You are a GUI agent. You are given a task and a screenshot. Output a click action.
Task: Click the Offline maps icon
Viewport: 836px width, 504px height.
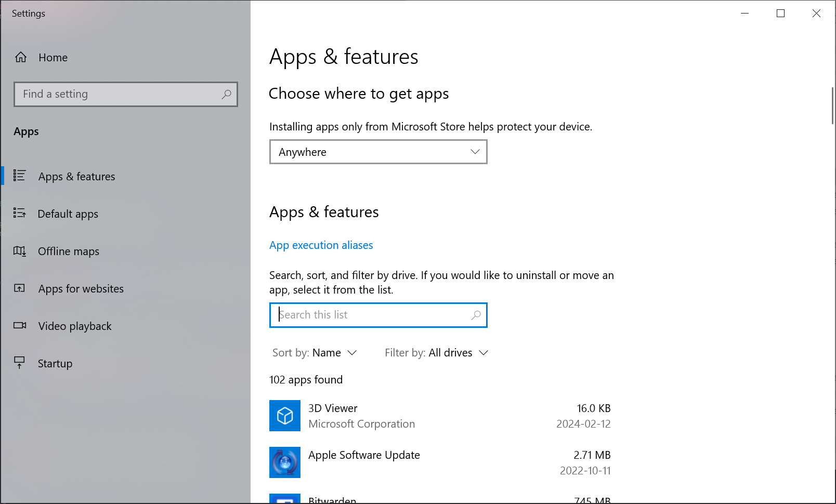click(20, 251)
